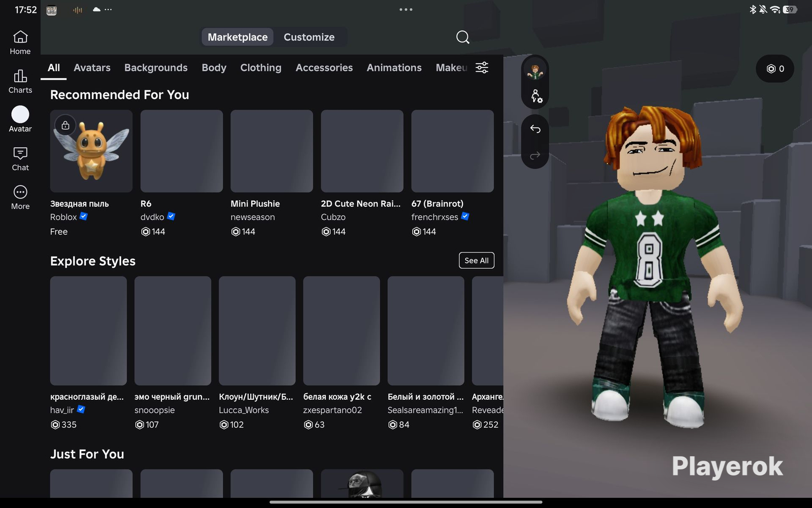Switch to the Customize tab
The height and width of the screenshot is (508, 812).
pyautogui.click(x=309, y=37)
